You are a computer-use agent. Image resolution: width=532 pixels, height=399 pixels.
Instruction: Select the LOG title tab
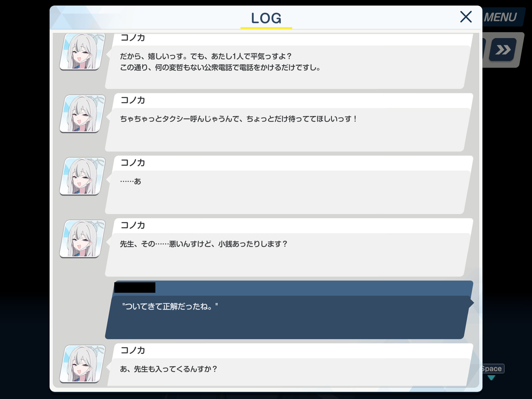pos(266,19)
